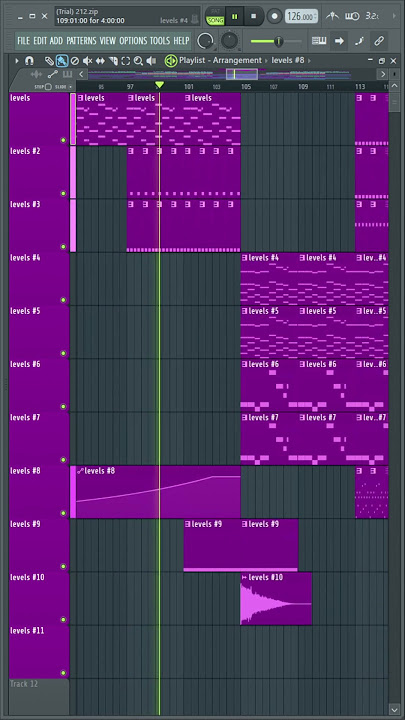The width and height of the screenshot is (405, 720).
Task: Mute the levels #8 track
Action: pos(63,513)
